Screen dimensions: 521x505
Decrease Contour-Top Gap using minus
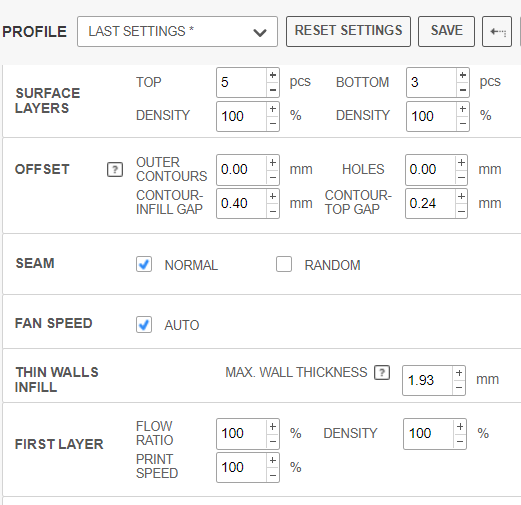(461, 211)
